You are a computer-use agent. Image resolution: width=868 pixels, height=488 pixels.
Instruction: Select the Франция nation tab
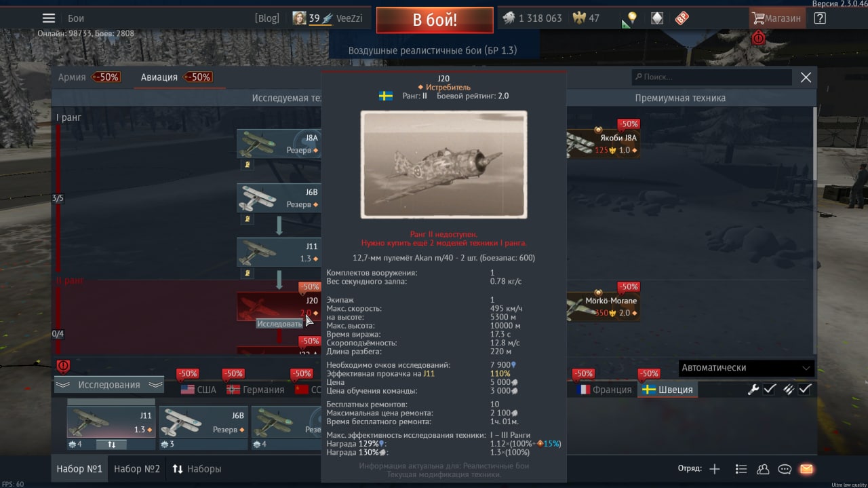tap(604, 390)
